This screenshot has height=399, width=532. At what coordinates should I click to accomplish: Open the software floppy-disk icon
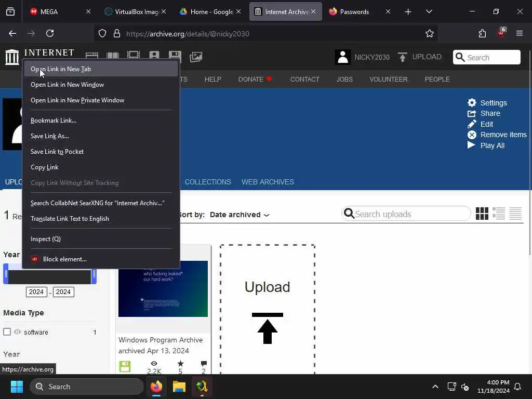coord(175,56)
